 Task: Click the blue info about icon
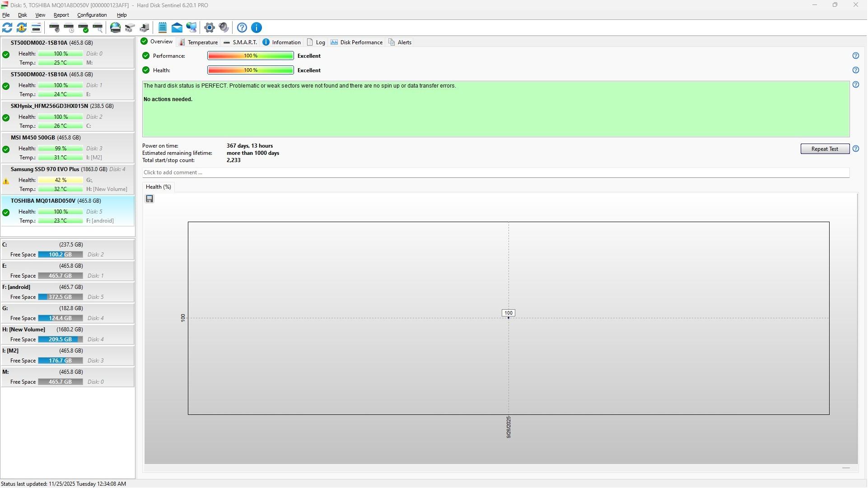click(257, 28)
